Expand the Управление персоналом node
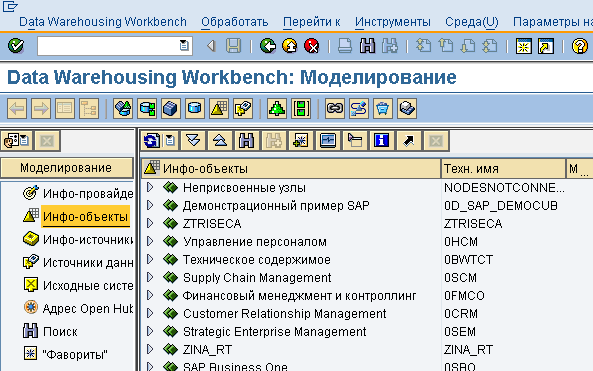593x371 pixels. click(x=150, y=241)
